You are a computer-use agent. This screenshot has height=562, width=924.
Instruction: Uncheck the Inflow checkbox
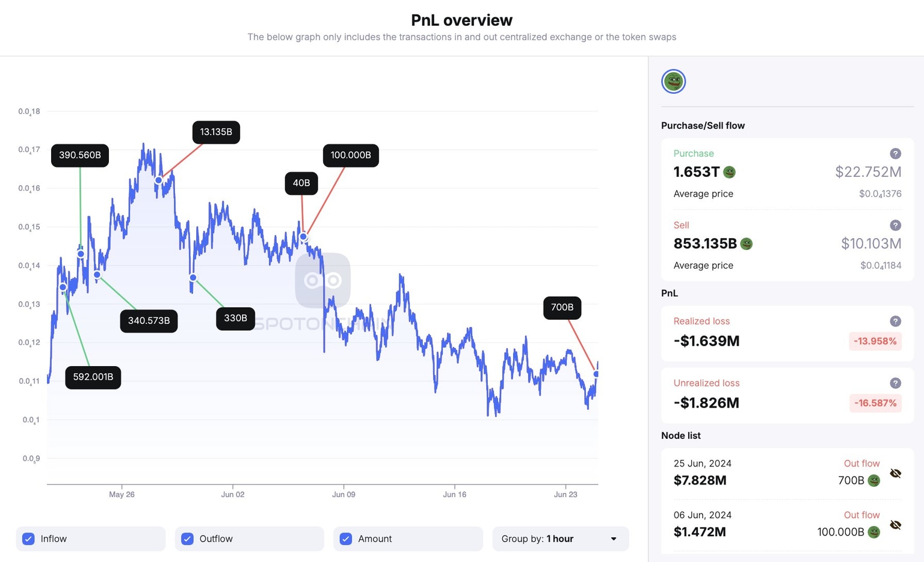click(28, 539)
